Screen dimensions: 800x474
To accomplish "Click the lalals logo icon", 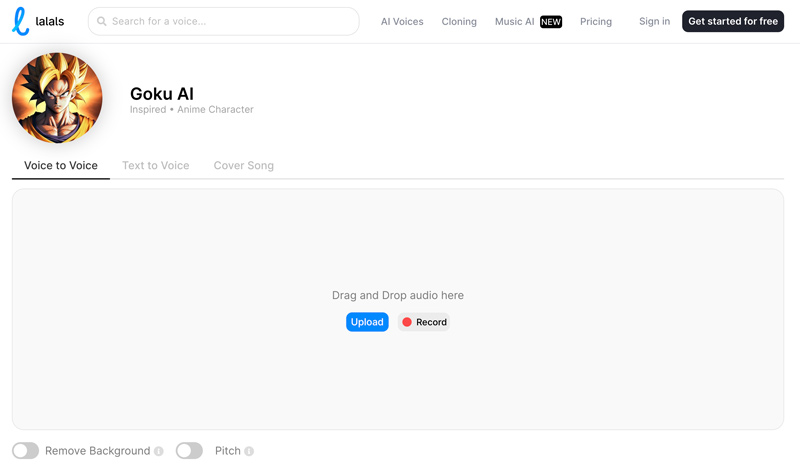I will point(20,21).
